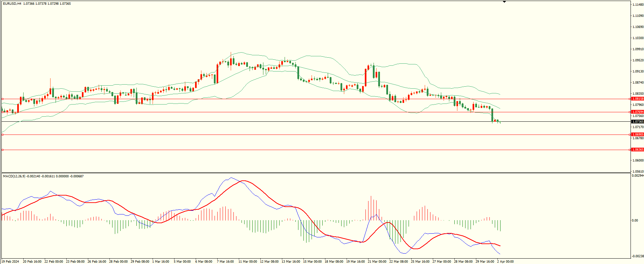Click the 2 Apr 00:00 time axis label

(x=505, y=262)
